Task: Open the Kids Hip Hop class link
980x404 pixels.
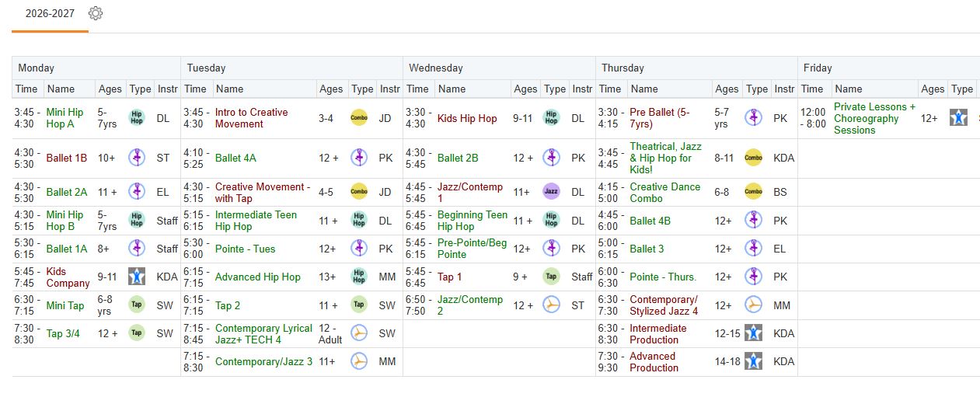Action: pos(467,118)
